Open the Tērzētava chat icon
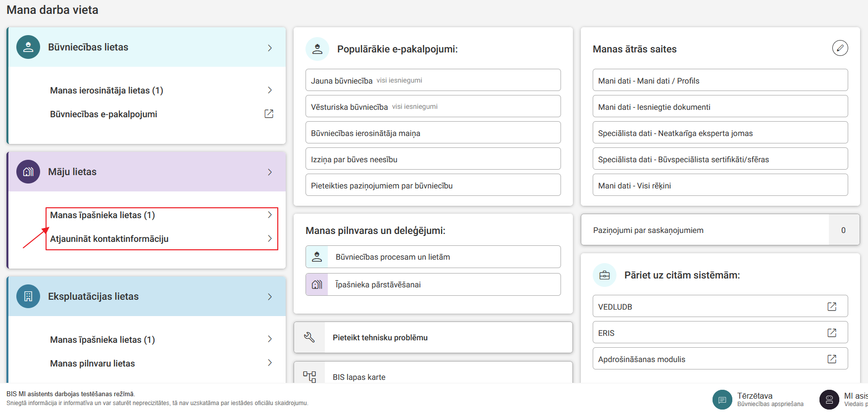 point(722,400)
